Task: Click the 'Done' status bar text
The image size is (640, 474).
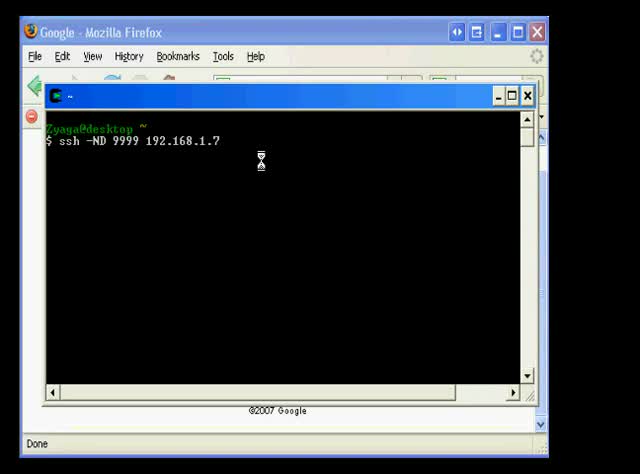Action: point(37,444)
